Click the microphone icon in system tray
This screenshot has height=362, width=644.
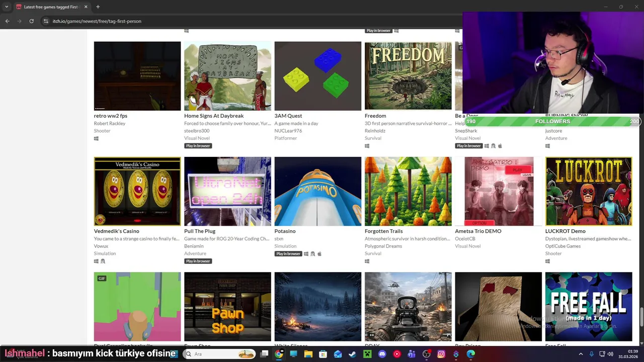592,354
